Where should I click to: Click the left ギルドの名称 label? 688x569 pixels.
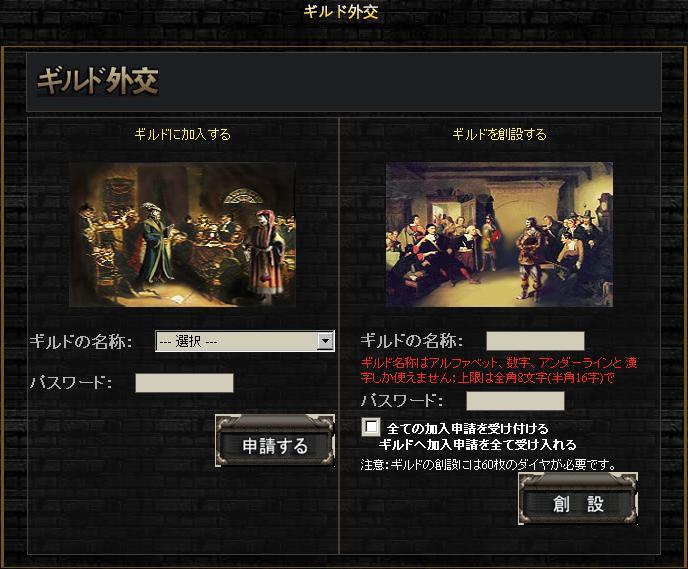(81, 341)
